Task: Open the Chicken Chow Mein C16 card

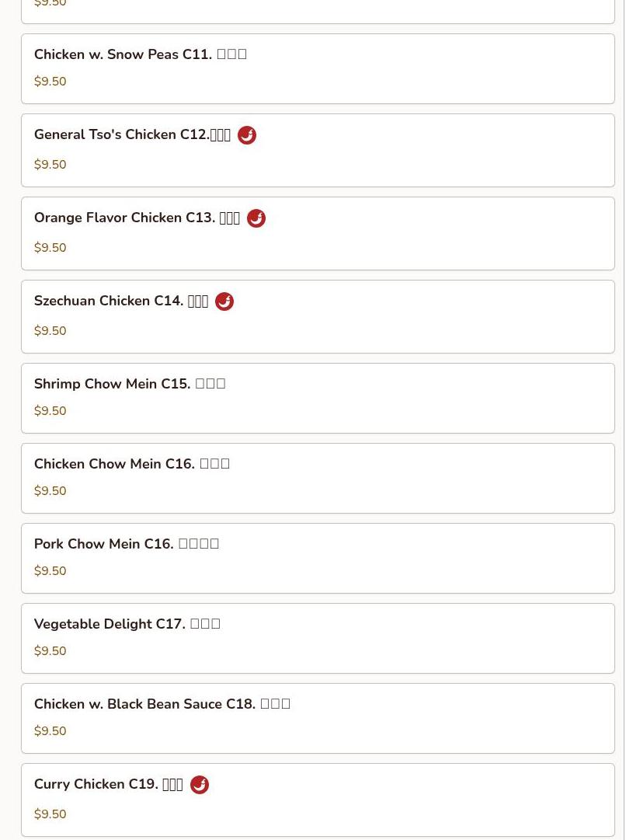Action: pyautogui.click(x=318, y=478)
